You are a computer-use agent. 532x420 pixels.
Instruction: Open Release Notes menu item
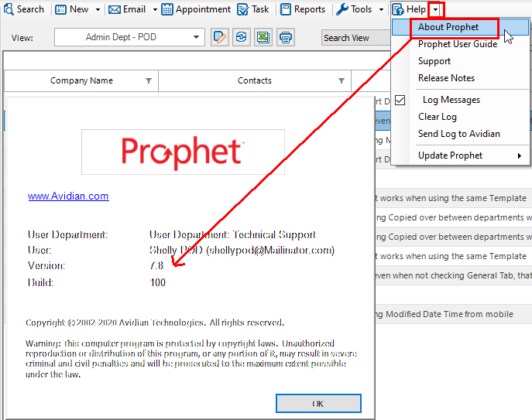[x=446, y=78]
